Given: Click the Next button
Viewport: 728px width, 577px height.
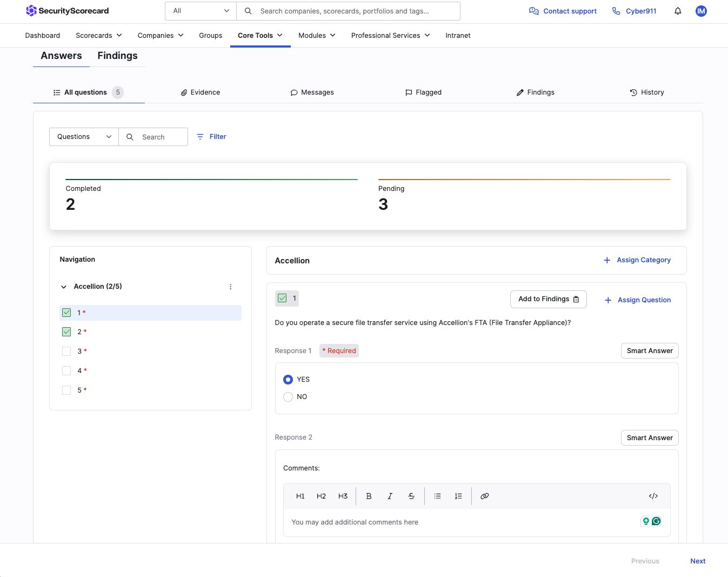Looking at the screenshot, I should point(698,561).
